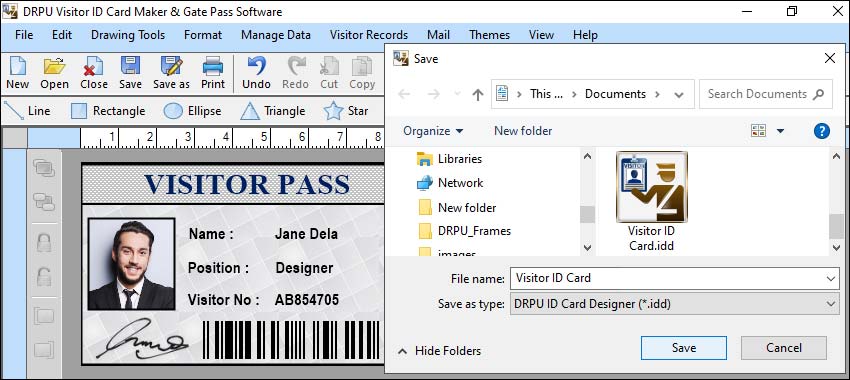The width and height of the screenshot is (850, 380).
Task: Select the visitor photo on the card
Action: point(131,264)
